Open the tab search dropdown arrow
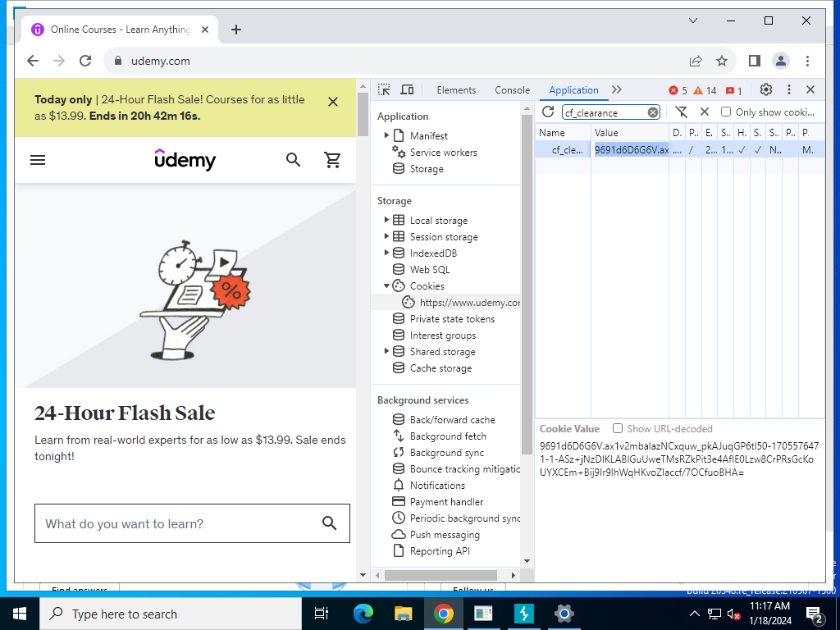Viewport: 840px width, 630px height. click(692, 21)
